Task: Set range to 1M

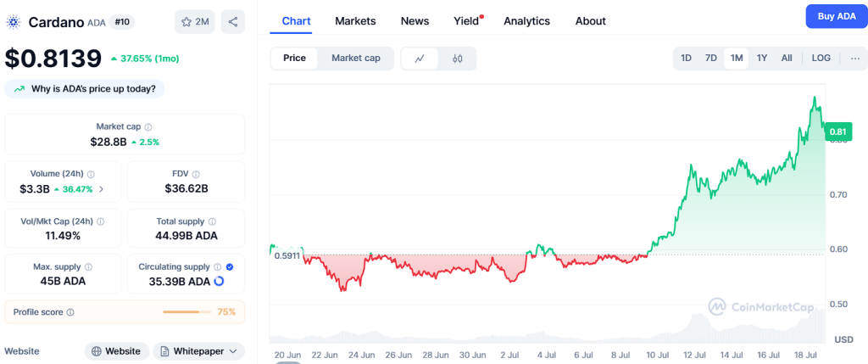Action: 737,59
